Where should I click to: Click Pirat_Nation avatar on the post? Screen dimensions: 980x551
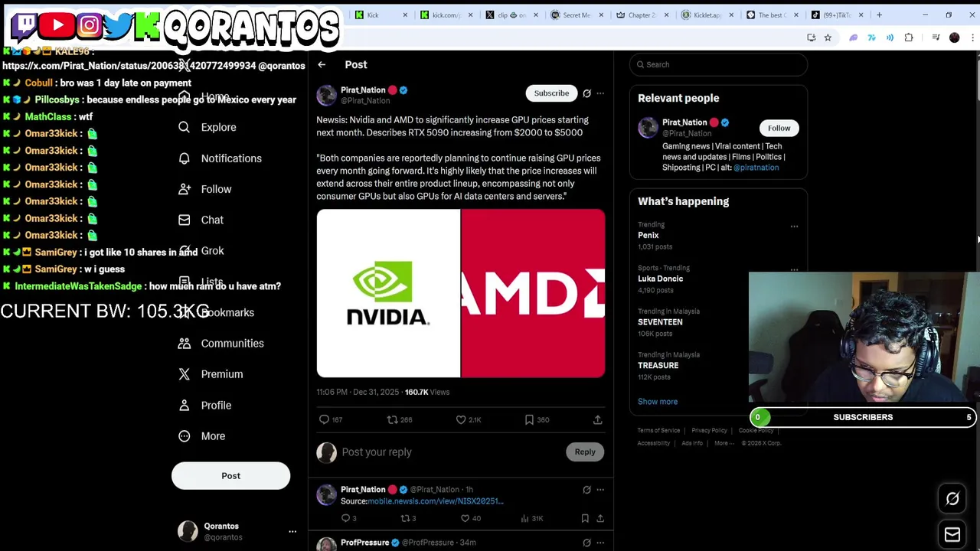tap(327, 95)
